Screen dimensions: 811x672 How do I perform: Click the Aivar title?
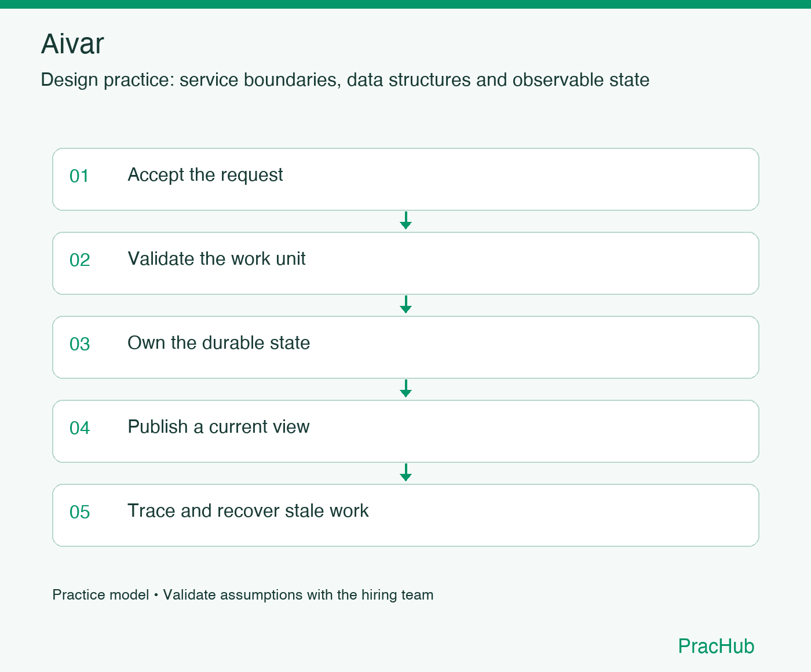click(72, 44)
